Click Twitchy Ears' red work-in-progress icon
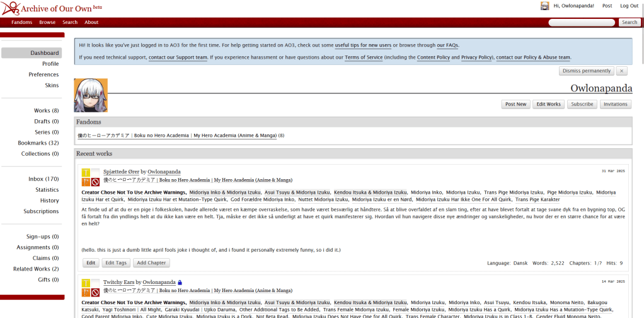The width and height of the screenshot is (644, 318). [x=95, y=292]
